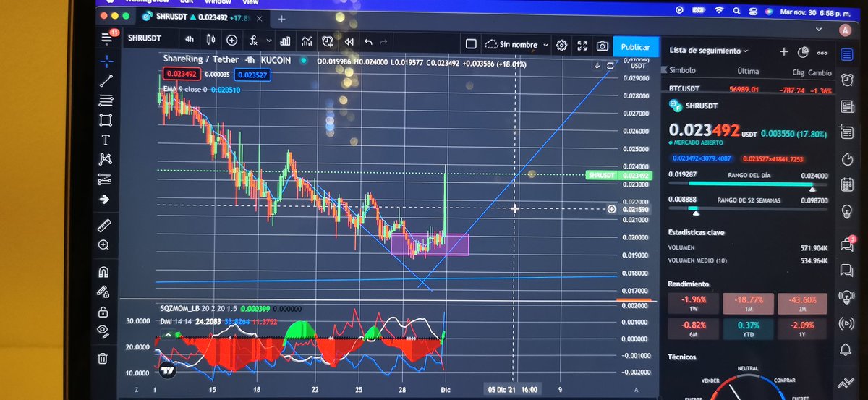Open indicator templates icon
This screenshot has width=868, height=400.
click(x=307, y=41)
